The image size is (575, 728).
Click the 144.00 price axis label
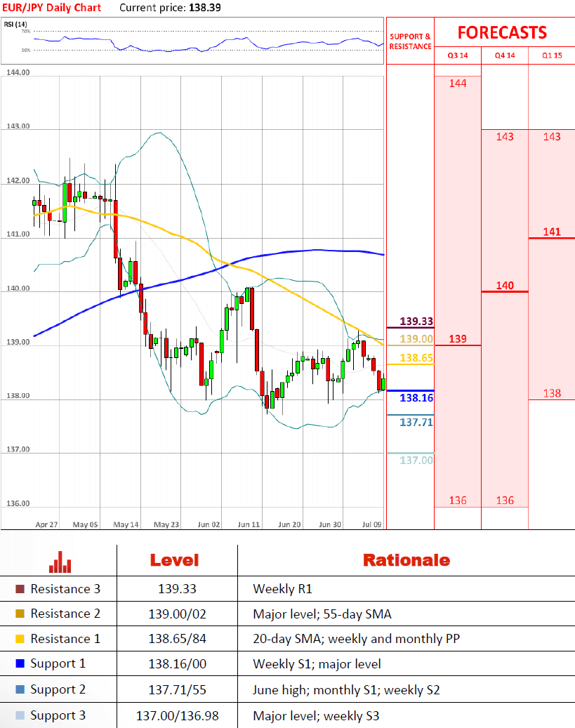point(18,72)
